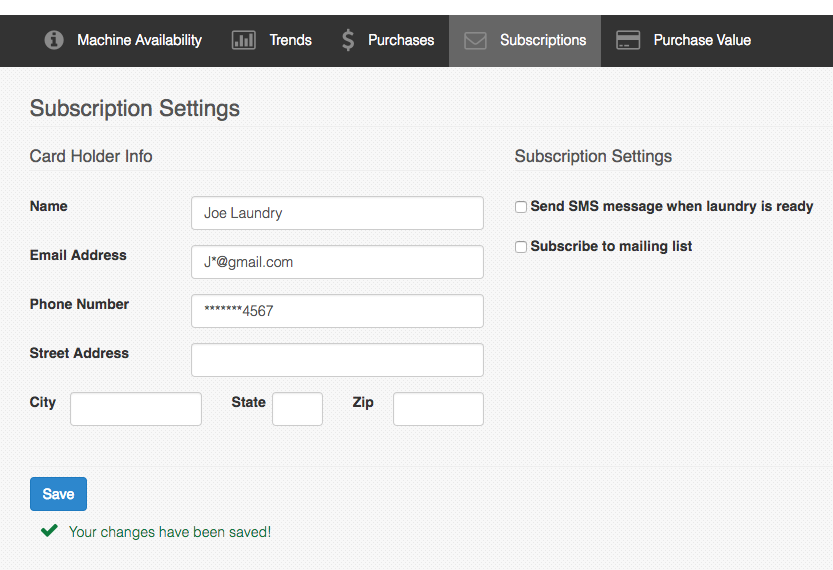Open the Machine Availability tab
833x570 pixels.
pos(139,41)
